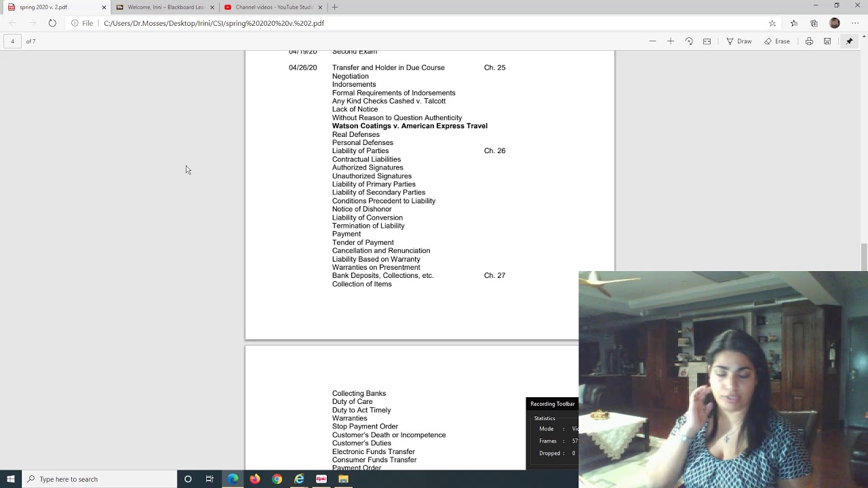The image size is (868, 488).
Task: Select 'Watson Coatings v. American Express Travel' text
Action: [x=410, y=126]
